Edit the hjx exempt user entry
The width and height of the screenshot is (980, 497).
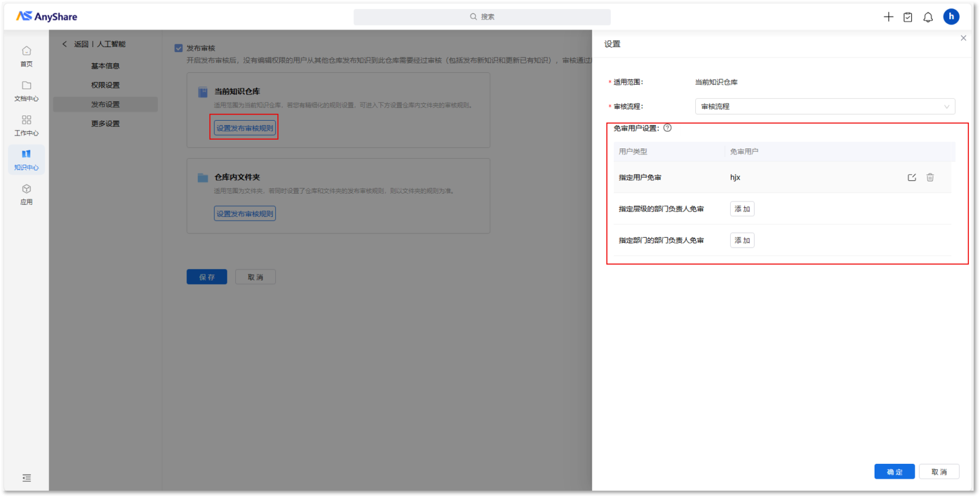[912, 178]
